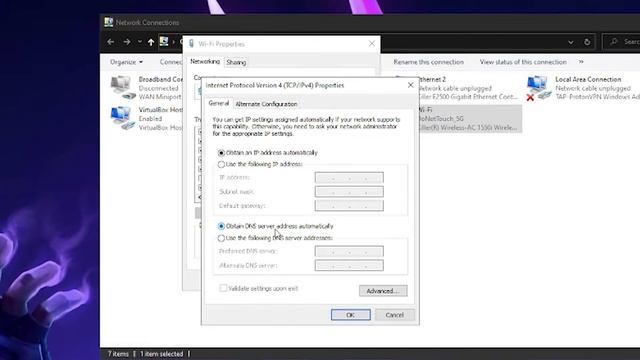Viewport: 640px width, 360px height.
Task: Show more toolbar commands chevron
Action: (581, 62)
